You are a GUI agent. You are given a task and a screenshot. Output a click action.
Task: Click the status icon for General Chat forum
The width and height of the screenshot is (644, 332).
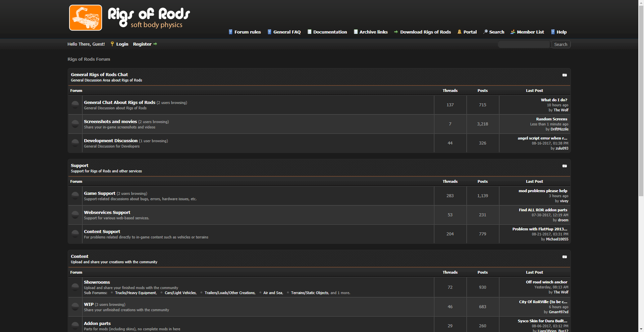tap(75, 105)
